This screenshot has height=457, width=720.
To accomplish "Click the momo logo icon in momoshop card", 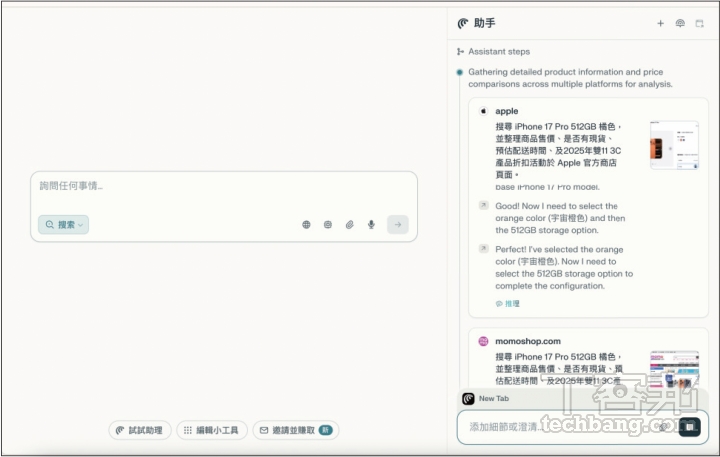I will 483,341.
